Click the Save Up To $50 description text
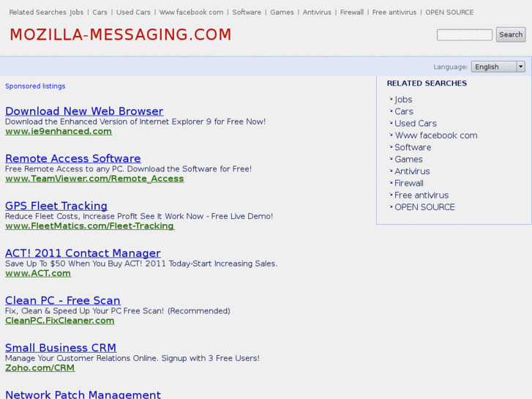The image size is (532, 399). point(141,264)
